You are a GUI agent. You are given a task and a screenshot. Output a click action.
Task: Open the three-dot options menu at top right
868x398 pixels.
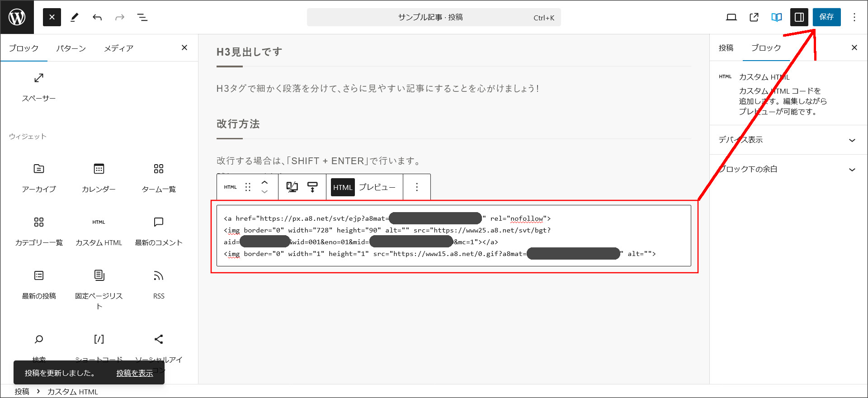(854, 17)
